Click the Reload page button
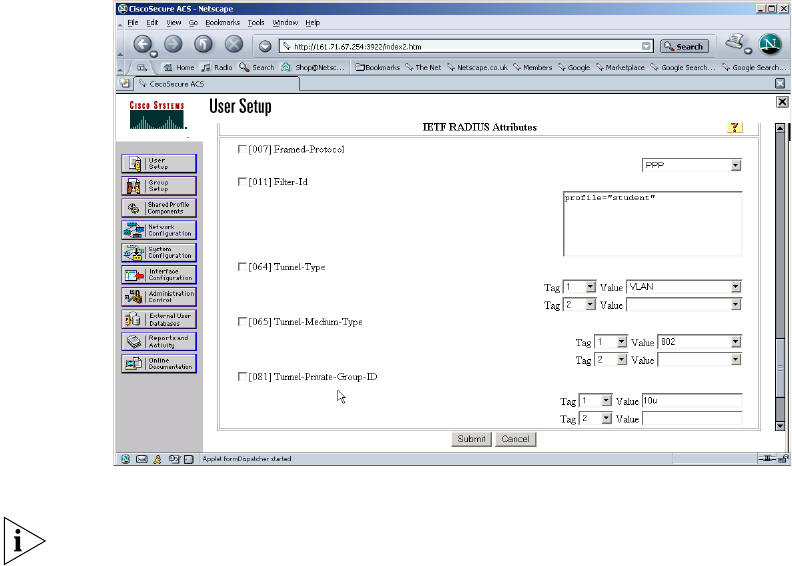 pos(203,44)
